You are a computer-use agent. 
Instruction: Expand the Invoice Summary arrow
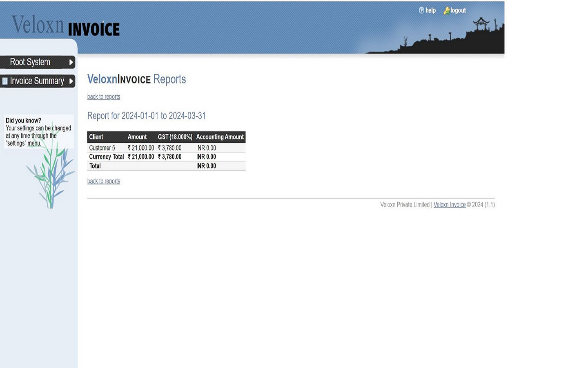click(x=71, y=81)
